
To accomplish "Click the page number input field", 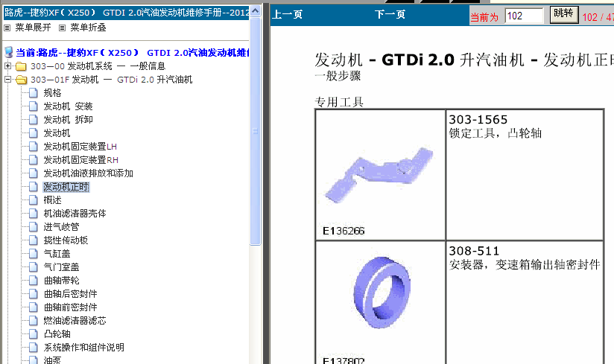I will pos(524,16).
